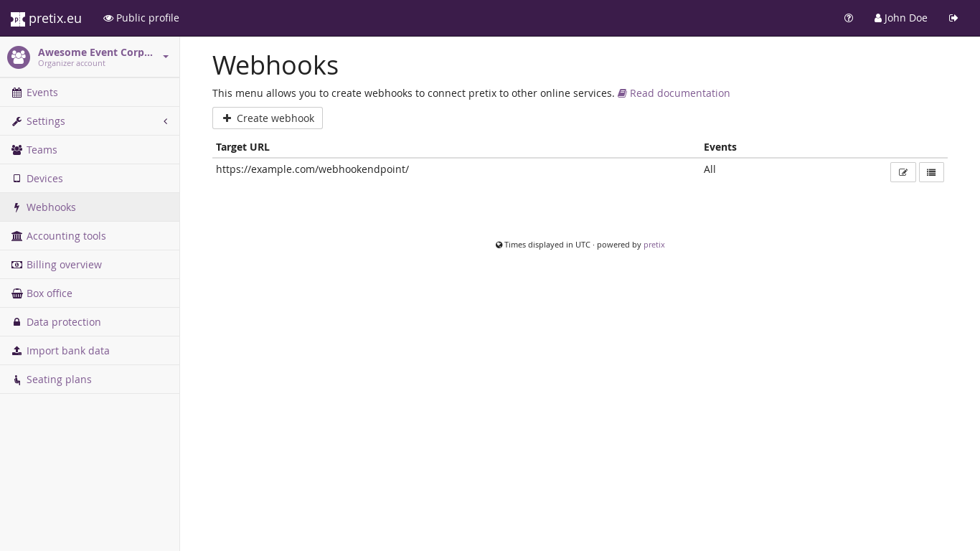980x551 pixels.
Task: Open Seating plans in the sidebar
Action: 59,380
